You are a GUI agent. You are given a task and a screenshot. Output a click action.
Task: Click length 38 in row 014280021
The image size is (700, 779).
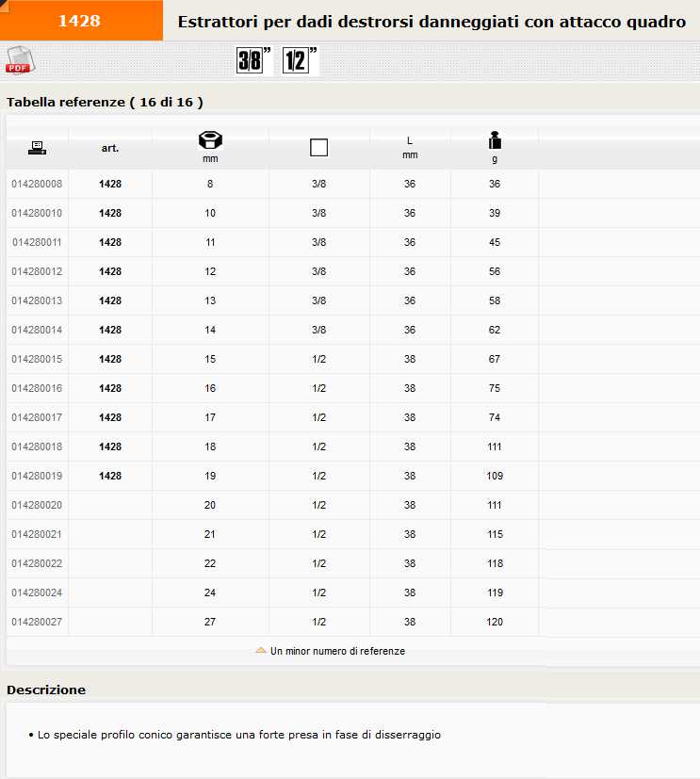tap(410, 534)
